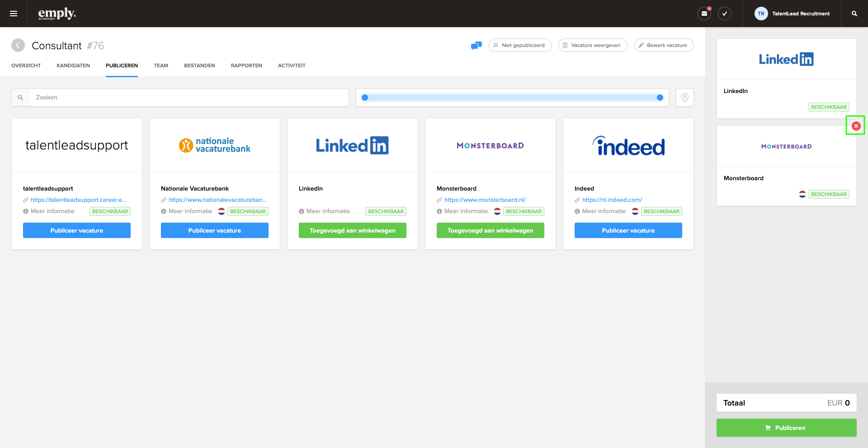Image resolution: width=868 pixels, height=448 pixels.
Task: Publish vacancy on talentleadsupport
Action: (77, 230)
